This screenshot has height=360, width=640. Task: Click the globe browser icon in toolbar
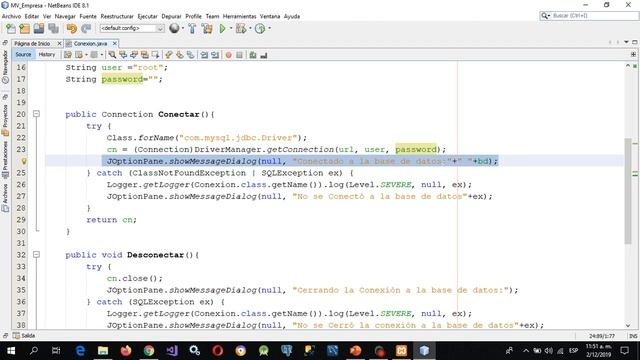(174, 28)
